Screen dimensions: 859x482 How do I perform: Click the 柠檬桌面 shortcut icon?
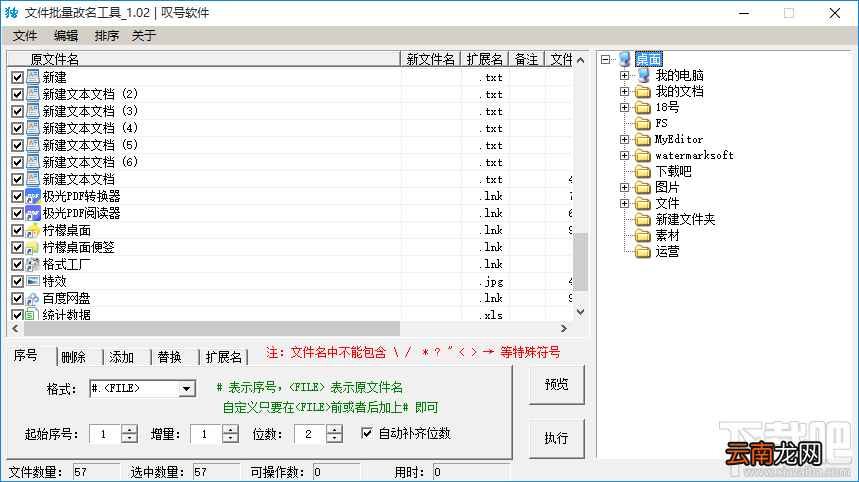coord(33,230)
